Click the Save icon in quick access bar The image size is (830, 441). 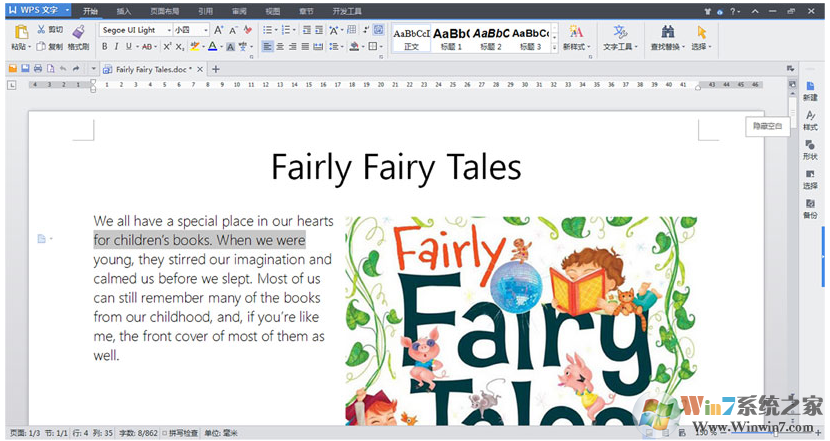tap(25, 69)
